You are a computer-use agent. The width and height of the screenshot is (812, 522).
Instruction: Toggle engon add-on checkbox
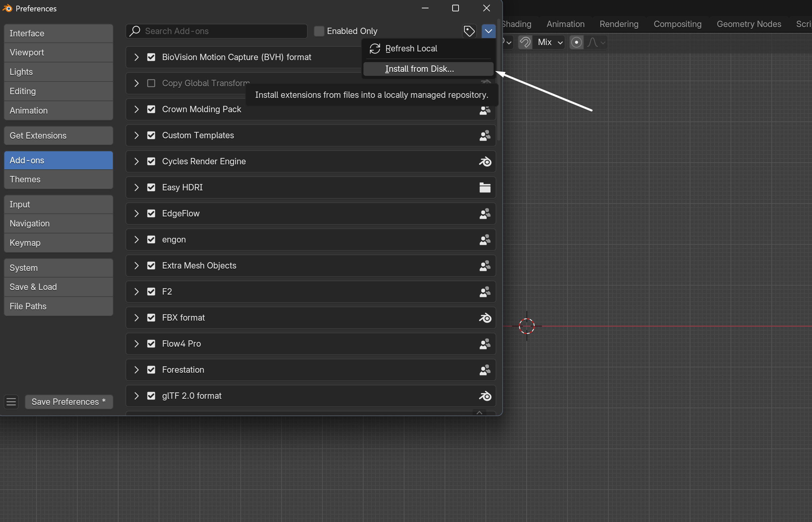coord(151,240)
